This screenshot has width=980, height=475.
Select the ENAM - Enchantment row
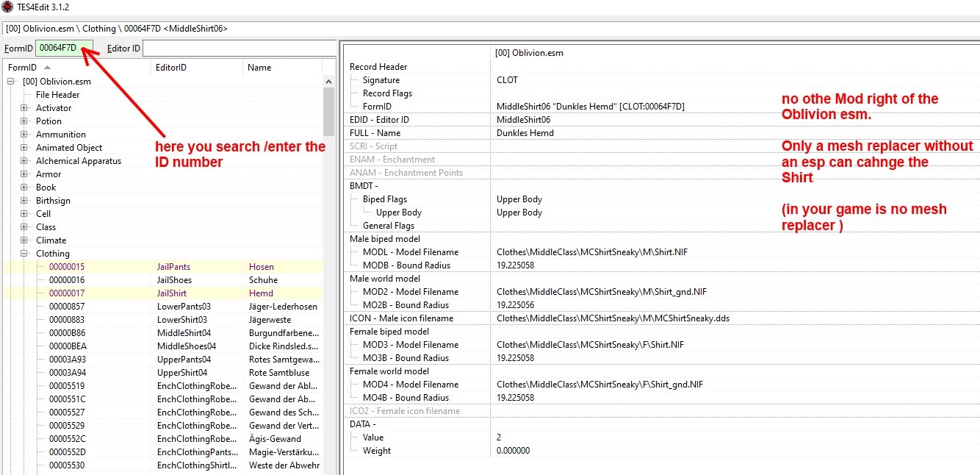(x=661, y=160)
